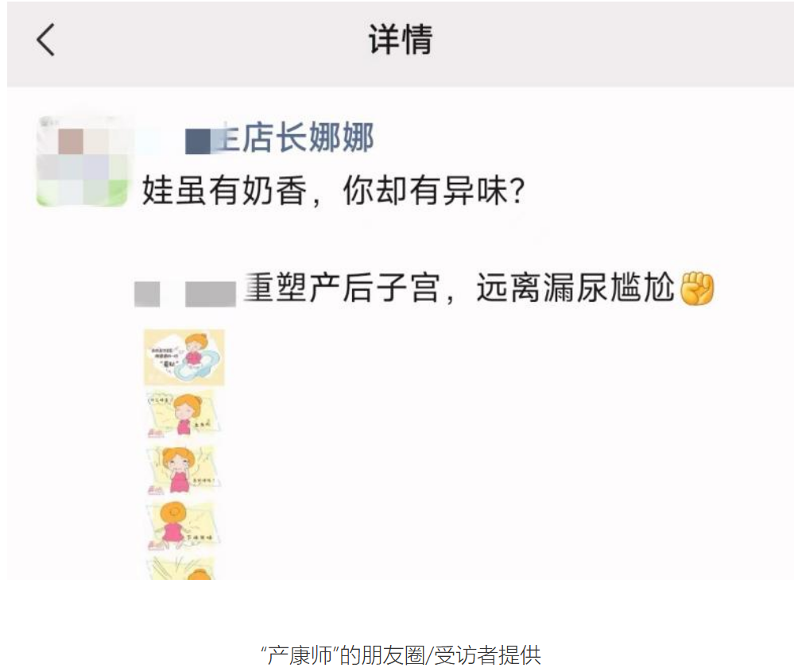This screenshot has width=794, height=672.
Task: Tap the wider gray blurred block before 重塑
Action: [x=211, y=294]
